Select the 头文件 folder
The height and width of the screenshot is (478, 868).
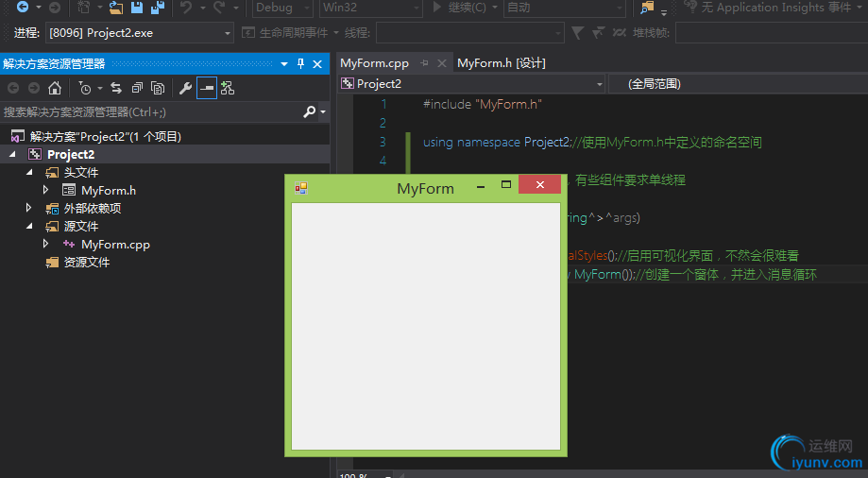(81, 172)
